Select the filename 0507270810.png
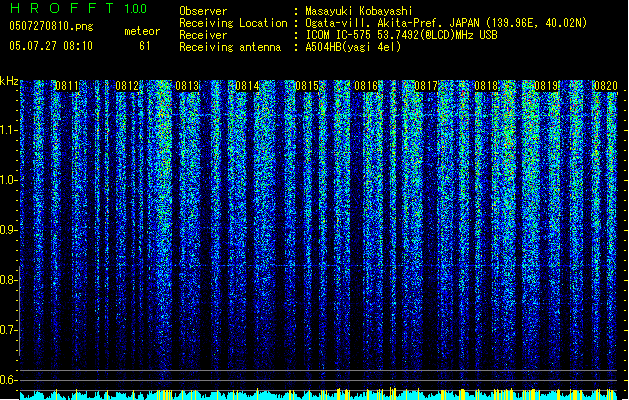The height and width of the screenshot is (400, 629). (x=51, y=26)
